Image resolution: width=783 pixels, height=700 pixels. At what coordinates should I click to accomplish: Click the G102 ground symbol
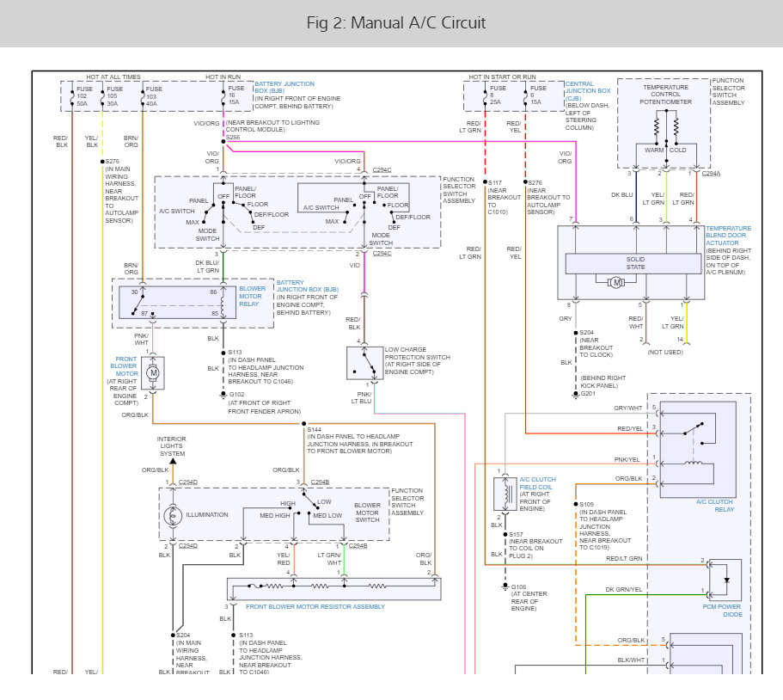[223, 396]
